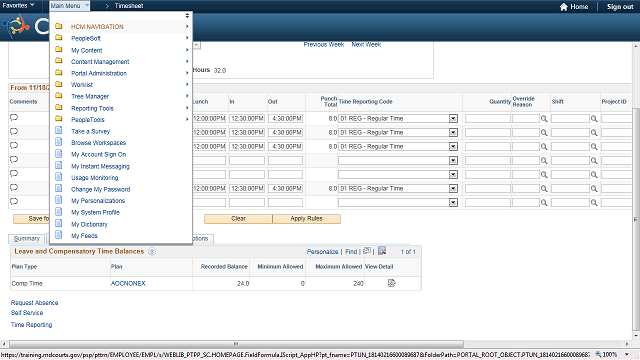Click the download grid icon beside Find
Viewport: 640px width, 360px height.
[x=382, y=251]
